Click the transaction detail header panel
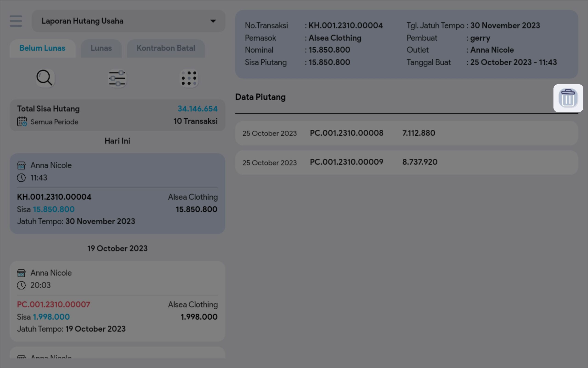This screenshot has width=588, height=368. tap(406, 44)
